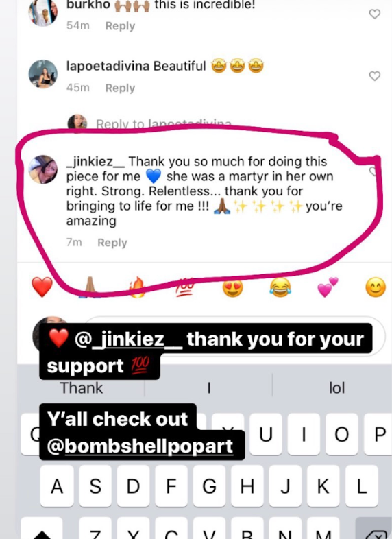This screenshot has width=392, height=539.
Task: Tap the shift key on keyboard
Action: 41,529
